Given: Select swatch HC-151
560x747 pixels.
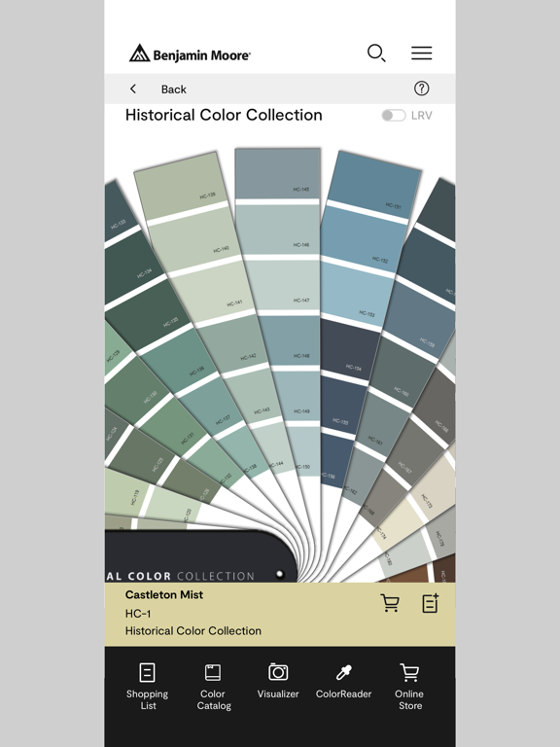Looking at the screenshot, I should pyautogui.click(x=373, y=185).
